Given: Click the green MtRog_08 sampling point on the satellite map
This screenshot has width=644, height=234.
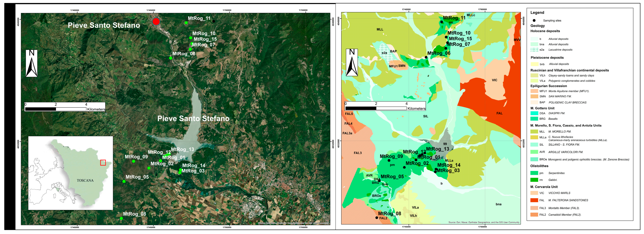Looking at the screenshot, I should (x=121, y=218).
